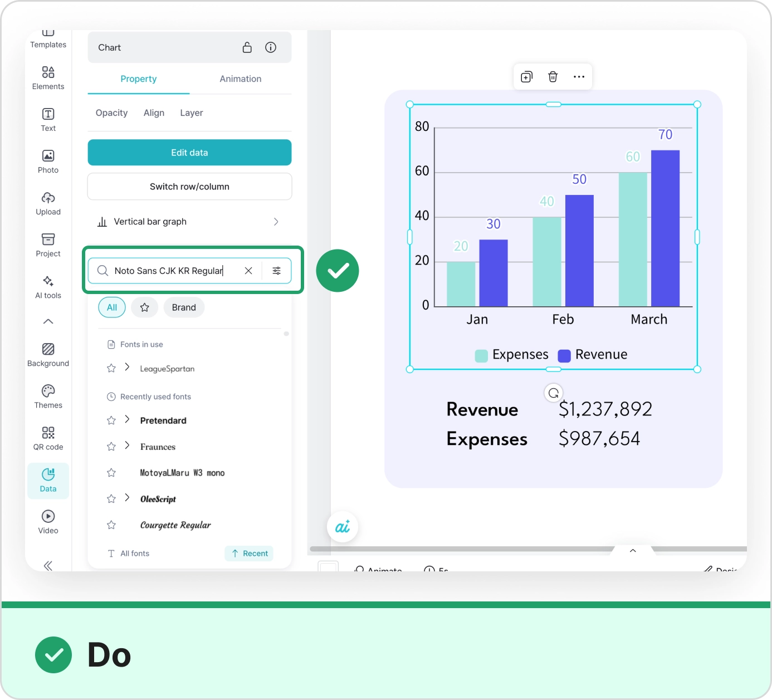The height and width of the screenshot is (700, 772).
Task: Open the Background sidebar panel
Action: pyautogui.click(x=48, y=355)
